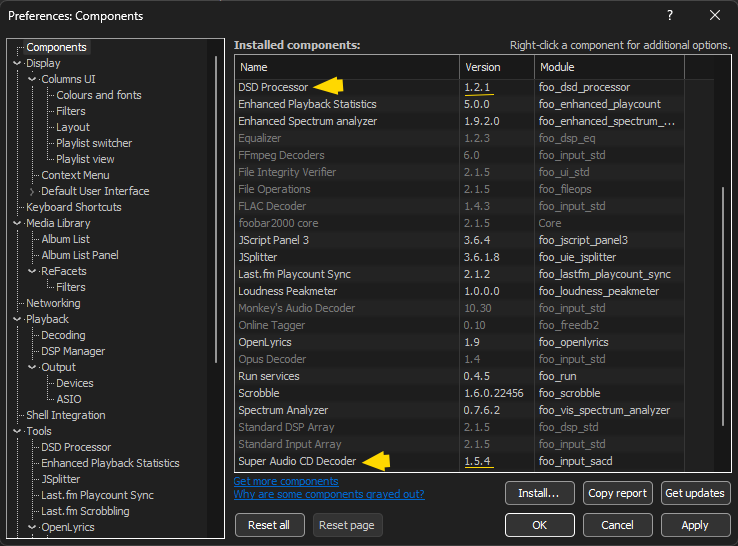The height and width of the screenshot is (546, 738).
Task: Go to Colours and fonts settings
Action: click(x=98, y=95)
